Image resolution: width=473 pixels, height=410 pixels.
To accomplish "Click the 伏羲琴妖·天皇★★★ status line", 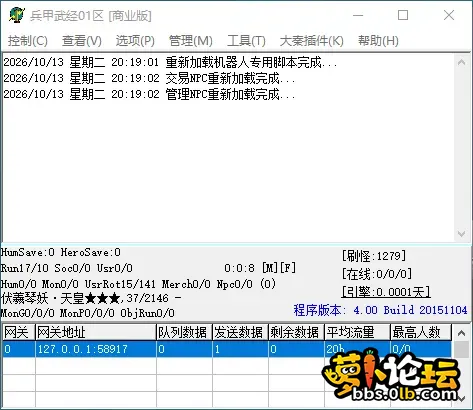I will [x=91, y=298].
